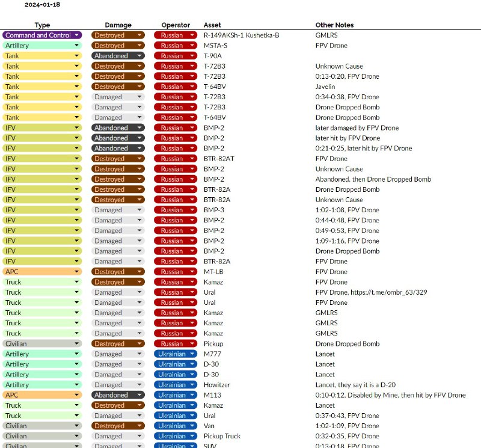Select the Type column header
This screenshot has height=448, width=481.
pos(42,25)
